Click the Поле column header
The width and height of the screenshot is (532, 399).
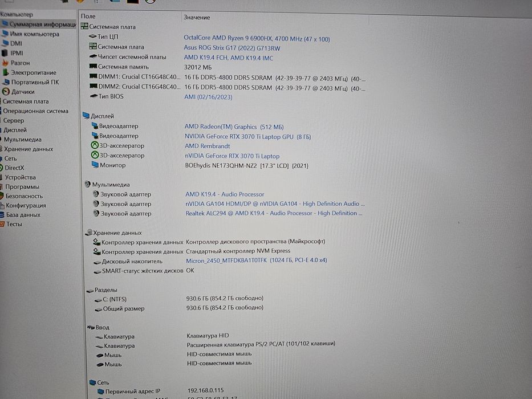88,17
